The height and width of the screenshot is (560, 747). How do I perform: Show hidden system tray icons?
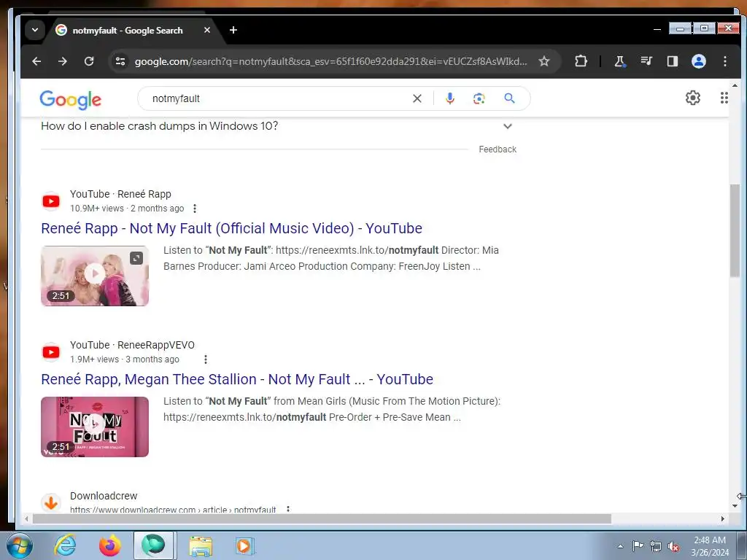pyautogui.click(x=620, y=546)
